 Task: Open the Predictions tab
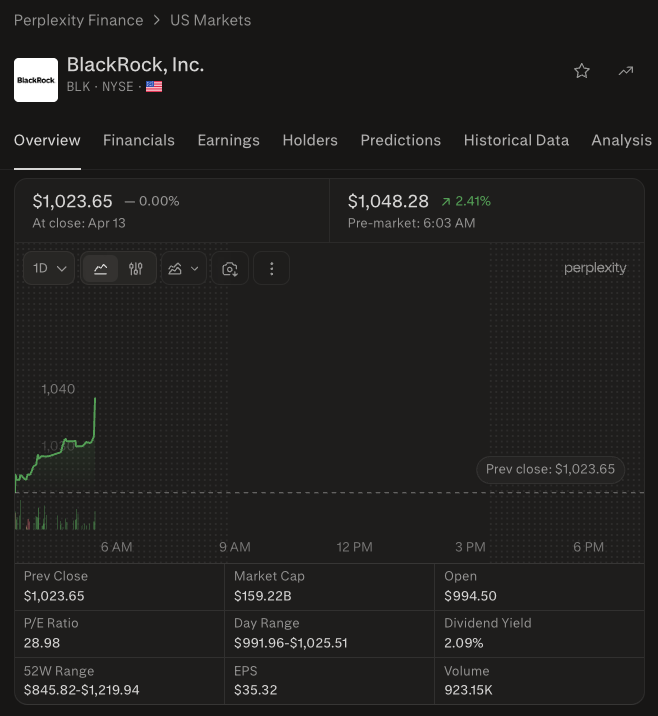pos(400,140)
